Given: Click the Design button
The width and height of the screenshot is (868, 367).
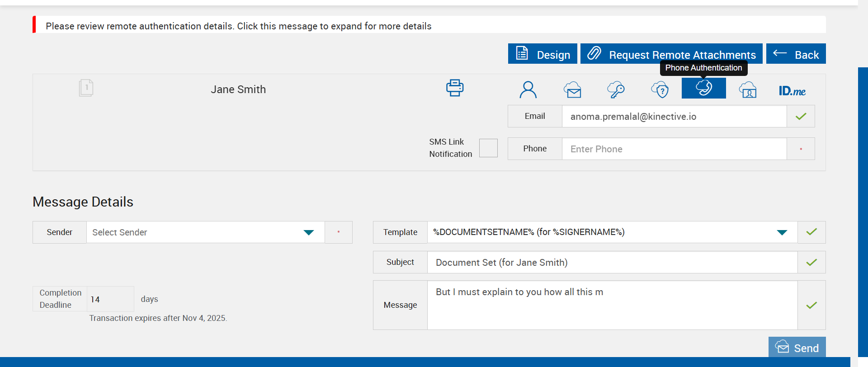Looking at the screenshot, I should pyautogui.click(x=542, y=54).
